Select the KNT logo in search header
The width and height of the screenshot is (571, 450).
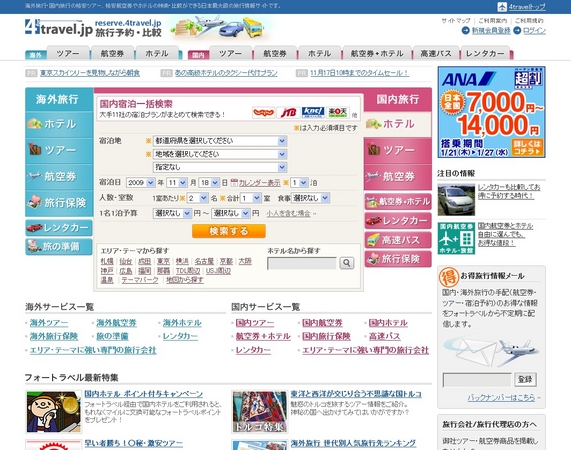click(313, 112)
